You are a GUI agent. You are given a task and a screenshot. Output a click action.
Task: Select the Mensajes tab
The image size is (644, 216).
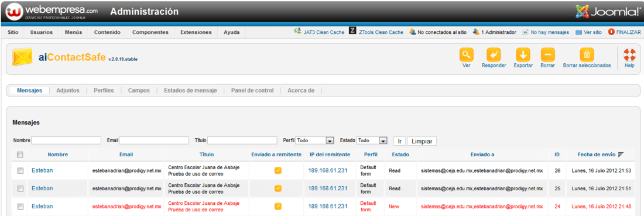30,90
